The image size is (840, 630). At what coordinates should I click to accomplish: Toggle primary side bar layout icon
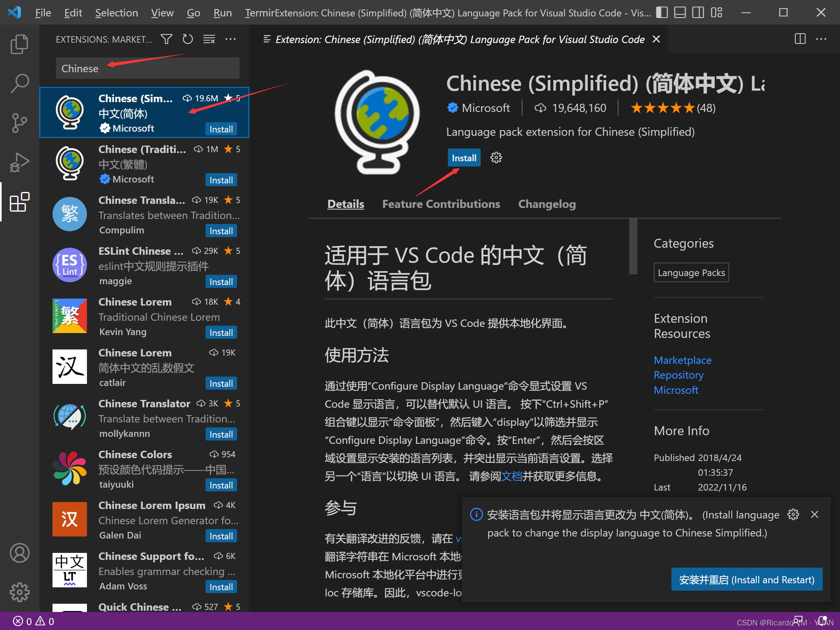662,13
